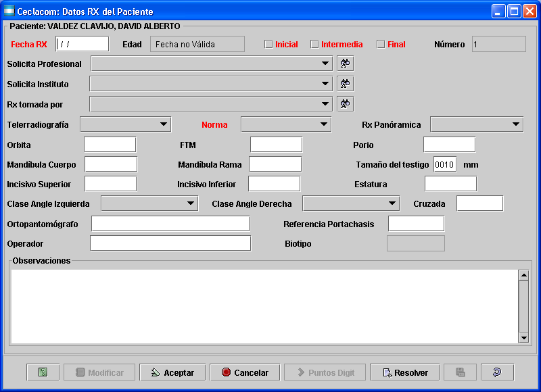
Task: Expand the Norma dropdown
Action: tap(286, 124)
